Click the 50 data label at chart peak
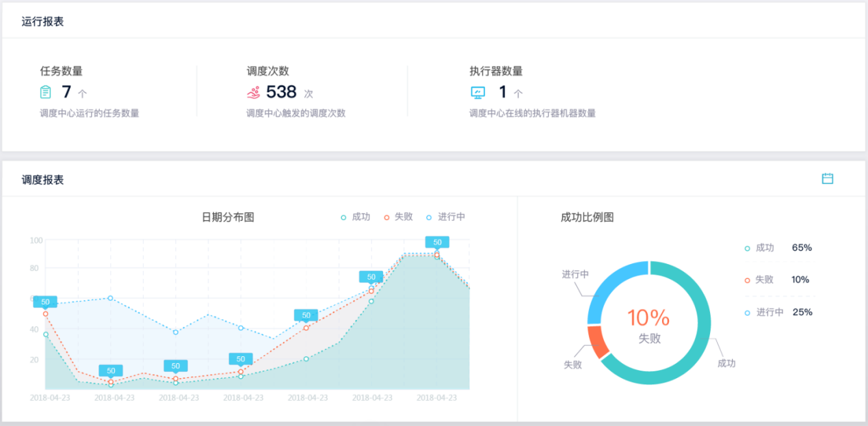This screenshot has width=868, height=426. [437, 242]
